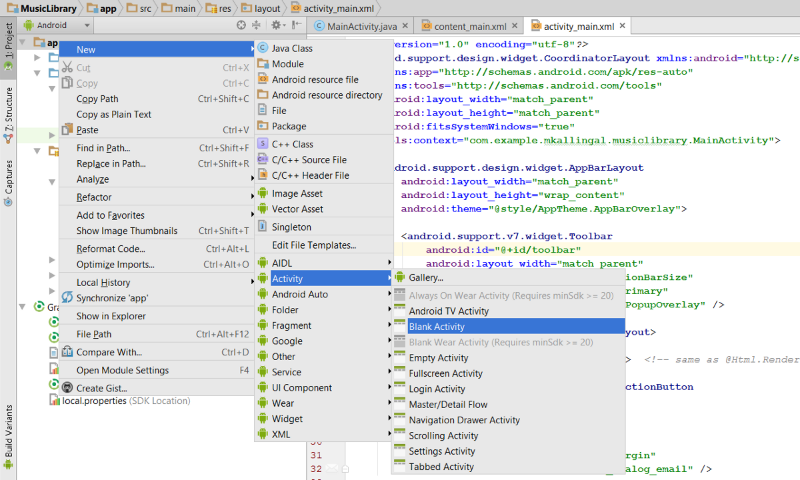Expand the Widget submenu
The height and width of the screenshot is (480, 800).
pyautogui.click(x=324, y=419)
